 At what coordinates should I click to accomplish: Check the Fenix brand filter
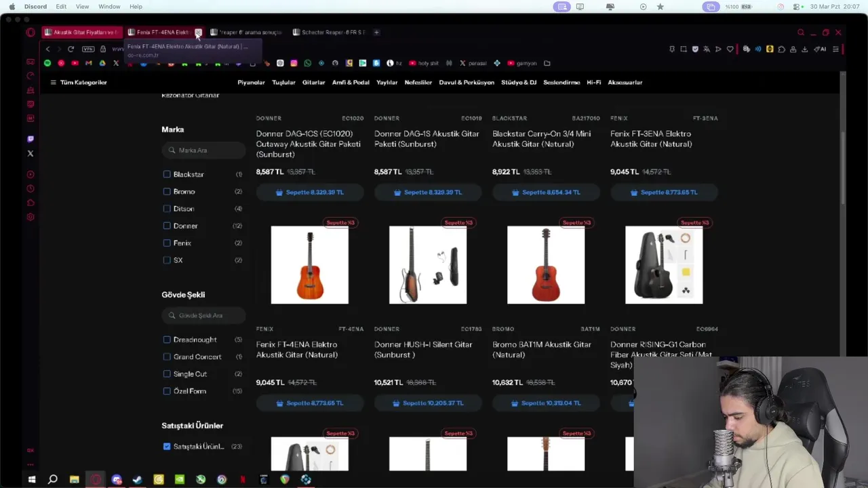167,243
